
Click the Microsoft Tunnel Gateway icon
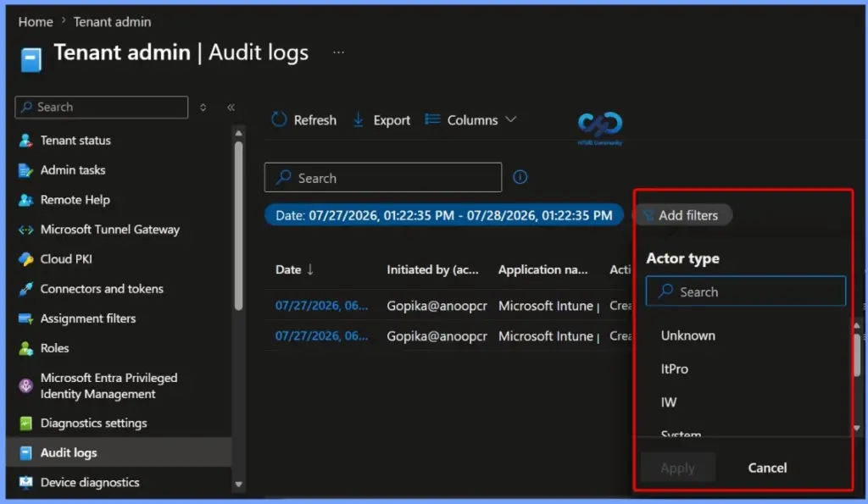25,230
